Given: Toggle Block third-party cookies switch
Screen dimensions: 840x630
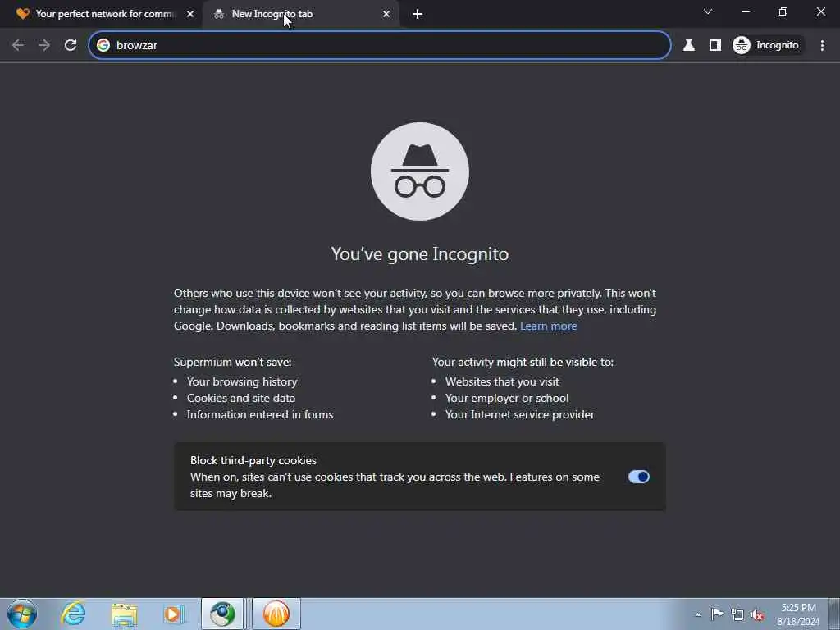Looking at the screenshot, I should point(638,477).
